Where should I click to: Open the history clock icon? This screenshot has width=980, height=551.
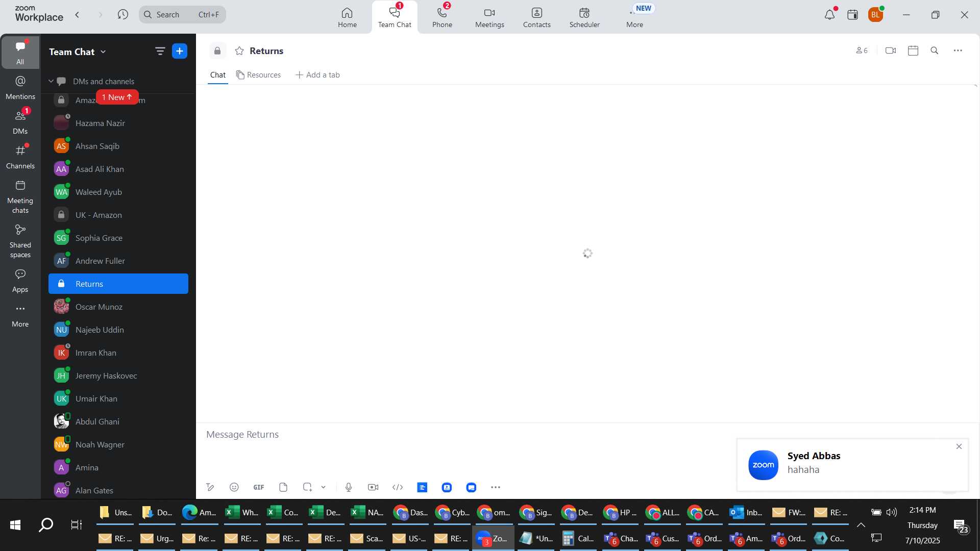pos(122,14)
